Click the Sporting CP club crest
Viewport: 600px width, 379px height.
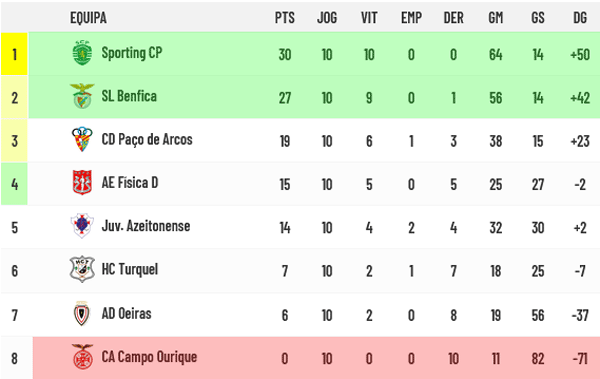82,53
